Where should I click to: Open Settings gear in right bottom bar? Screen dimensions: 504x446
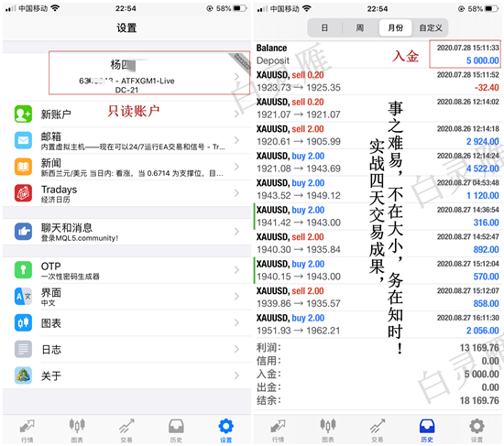(x=477, y=430)
